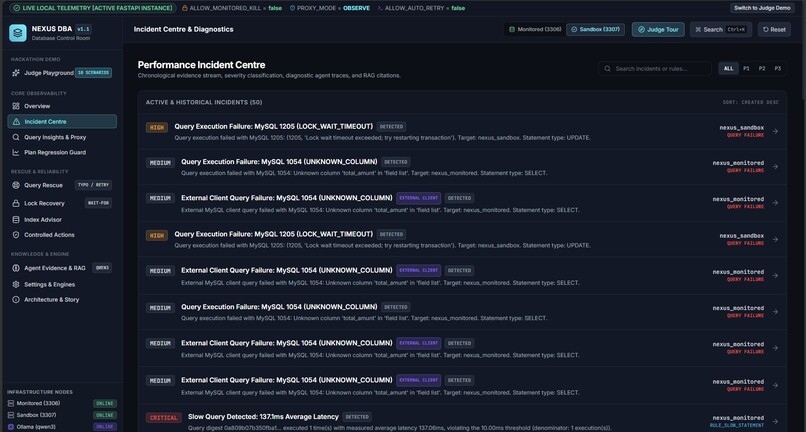Image resolution: width=806 pixels, height=432 pixels.
Task: Click SORT: CREATED DESC label
Action: coord(750,102)
